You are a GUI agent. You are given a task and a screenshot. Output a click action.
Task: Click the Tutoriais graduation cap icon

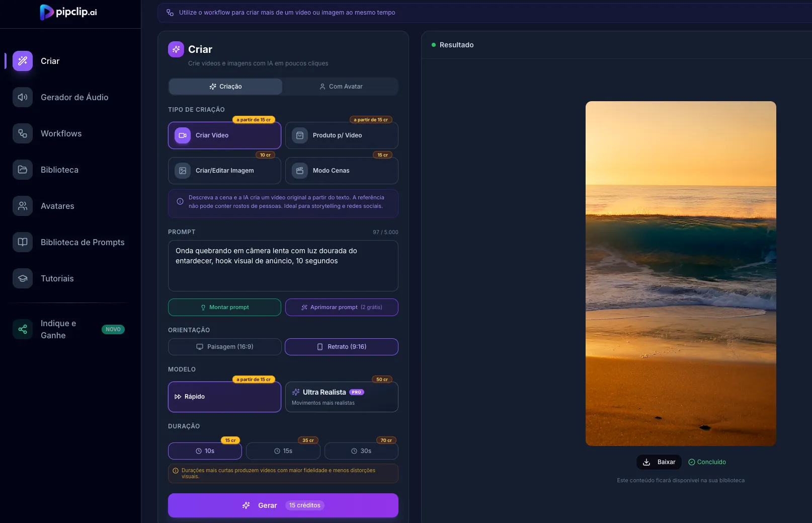23,278
